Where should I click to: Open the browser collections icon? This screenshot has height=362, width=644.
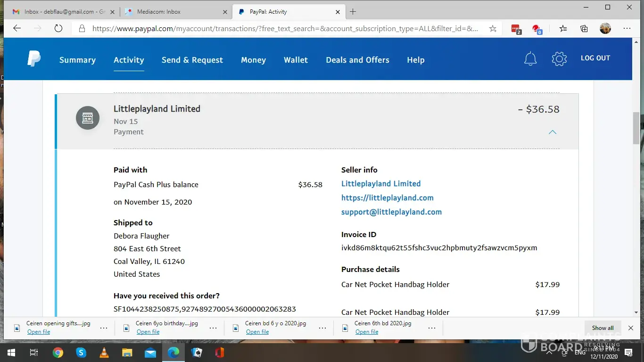click(584, 29)
